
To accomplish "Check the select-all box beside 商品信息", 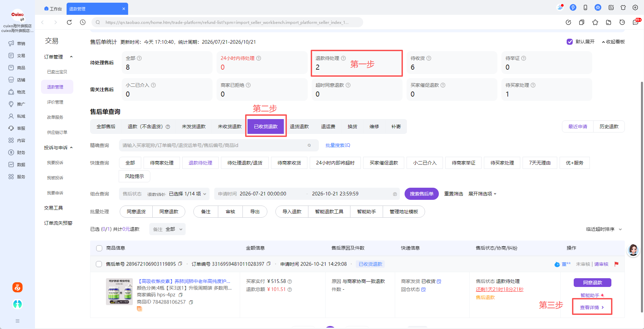I will click(99, 248).
